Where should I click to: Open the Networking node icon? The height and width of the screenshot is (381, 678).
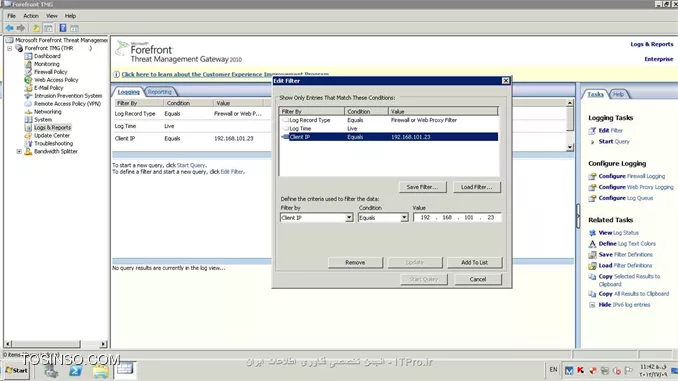(x=28, y=112)
